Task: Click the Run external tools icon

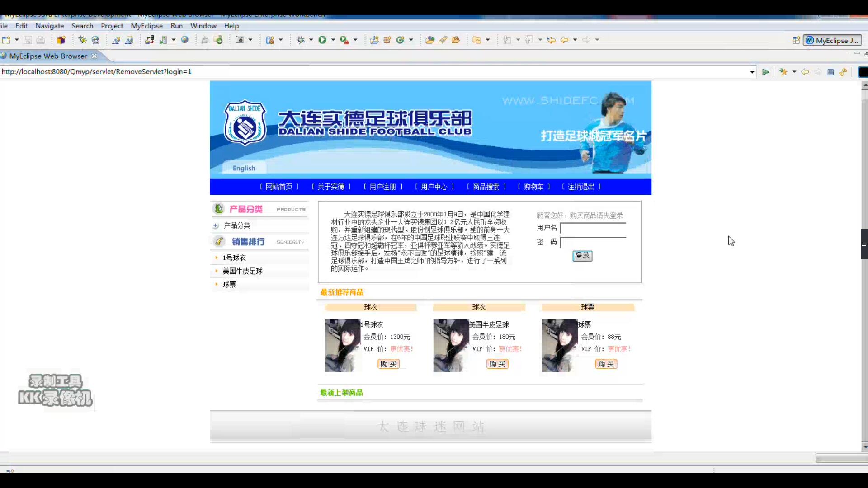Action: [x=344, y=40]
